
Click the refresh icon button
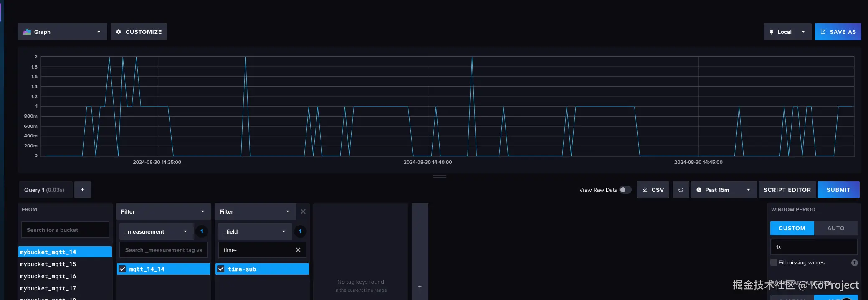pos(681,190)
